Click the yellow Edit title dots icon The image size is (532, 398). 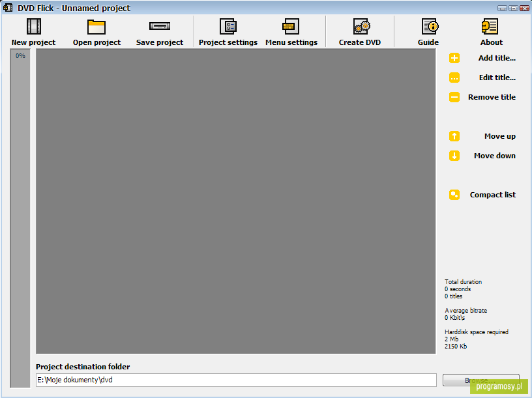[454, 78]
